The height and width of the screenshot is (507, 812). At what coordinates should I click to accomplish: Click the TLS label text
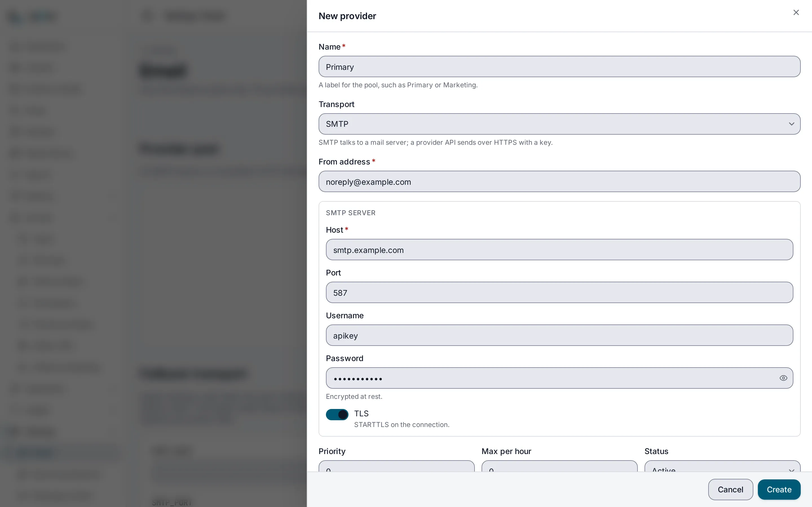[x=361, y=413]
